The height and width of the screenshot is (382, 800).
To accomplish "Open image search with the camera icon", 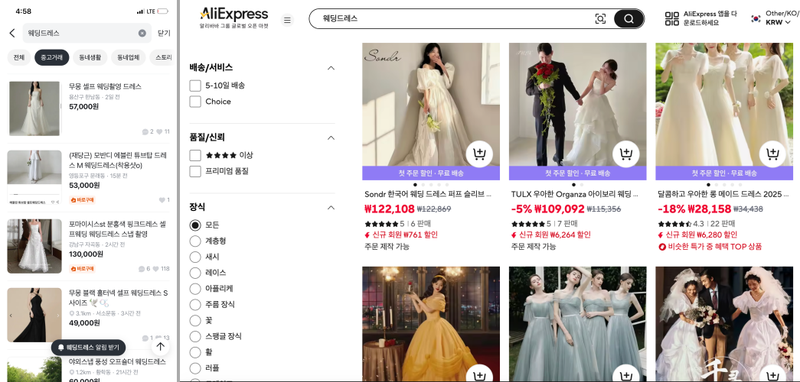I will 601,19.
